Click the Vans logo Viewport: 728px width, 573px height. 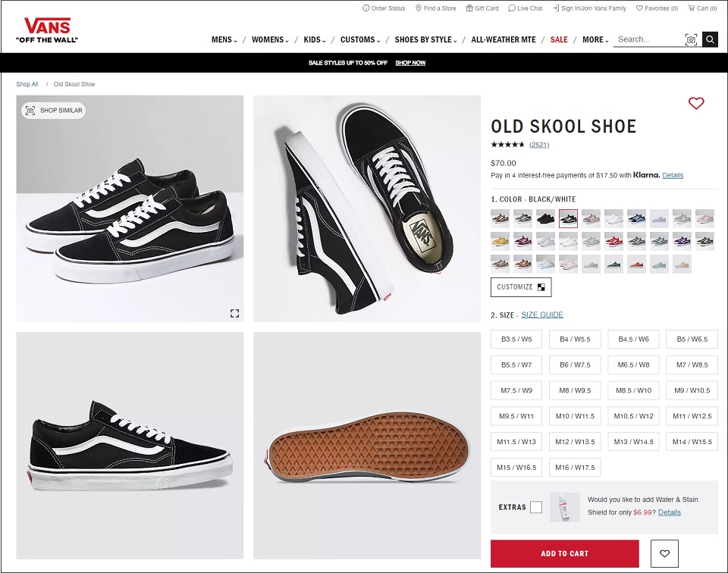pos(47,30)
